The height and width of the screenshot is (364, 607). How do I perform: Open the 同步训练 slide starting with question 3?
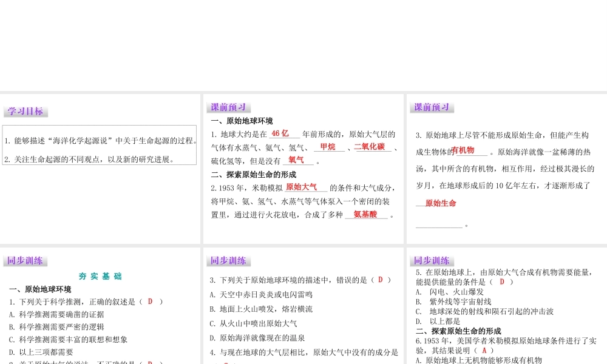click(x=303, y=306)
